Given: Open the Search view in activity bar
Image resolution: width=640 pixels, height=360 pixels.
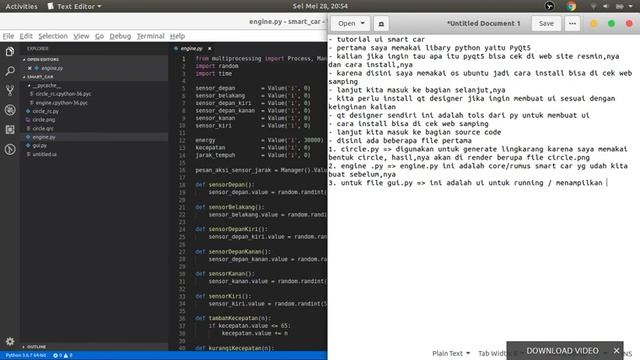Looking at the screenshot, I should click(x=10, y=71).
